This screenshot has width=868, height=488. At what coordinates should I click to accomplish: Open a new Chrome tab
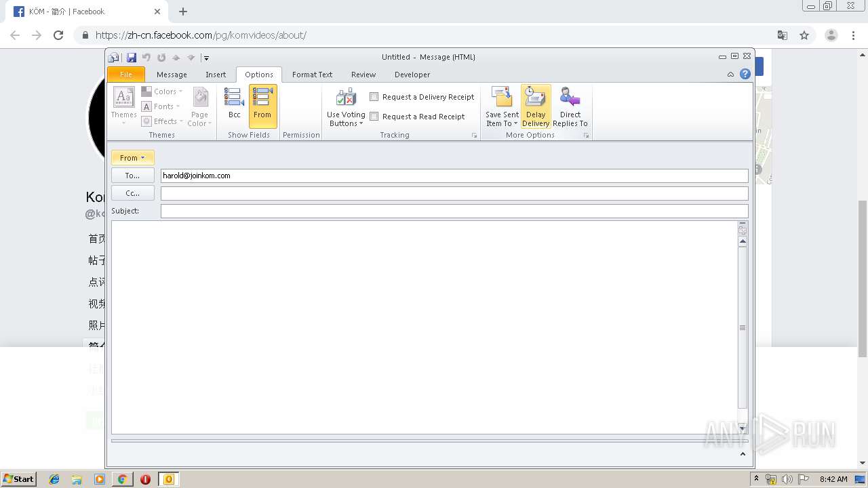point(183,12)
